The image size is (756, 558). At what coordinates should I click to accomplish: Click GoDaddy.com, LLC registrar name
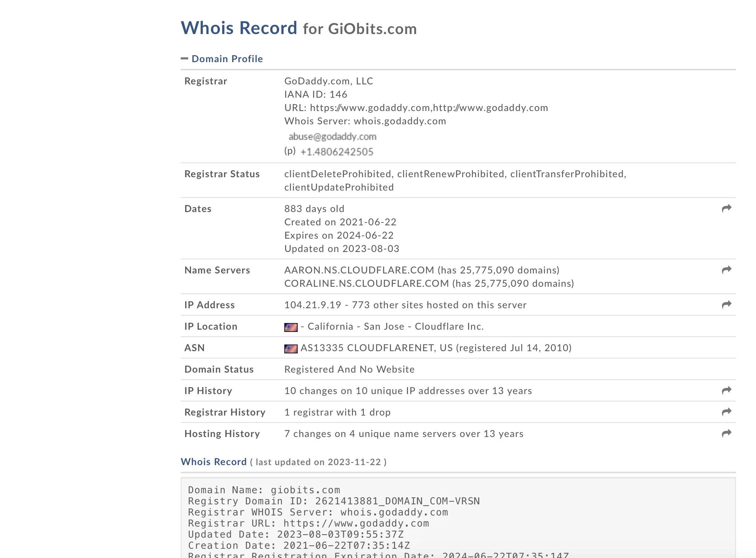point(329,81)
